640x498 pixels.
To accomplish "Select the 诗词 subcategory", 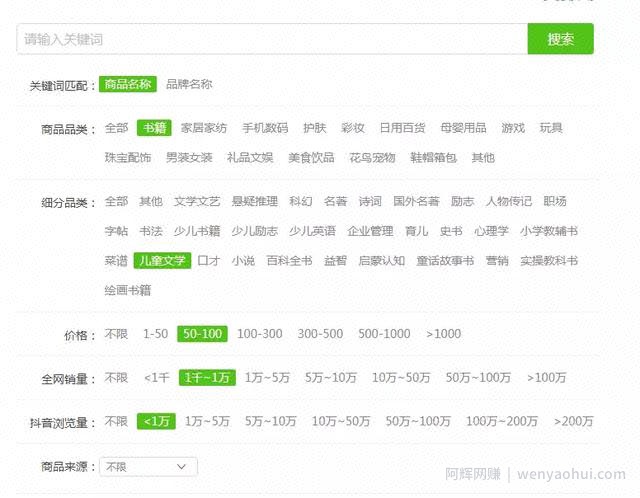I will [370, 201].
